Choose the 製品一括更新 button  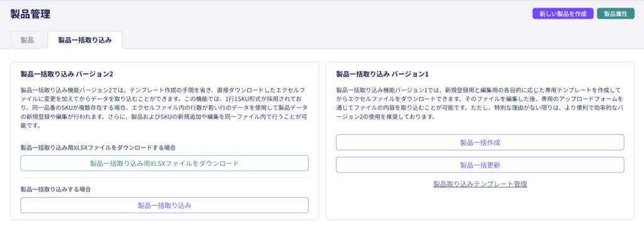coord(480,164)
